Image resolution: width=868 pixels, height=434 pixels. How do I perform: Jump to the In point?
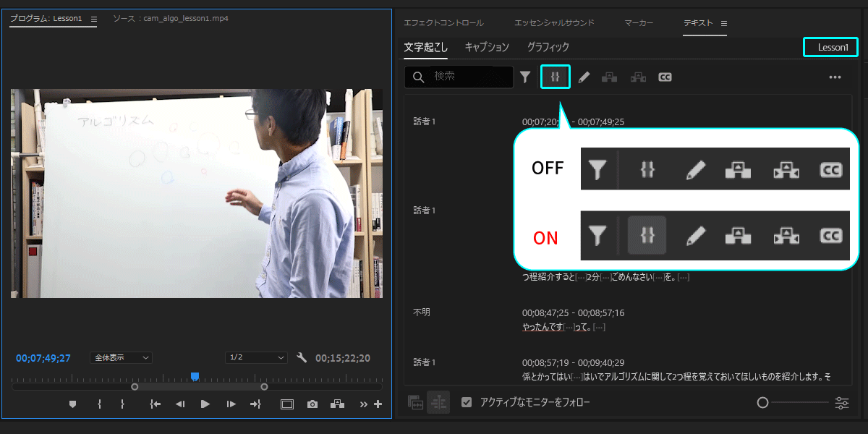point(155,404)
